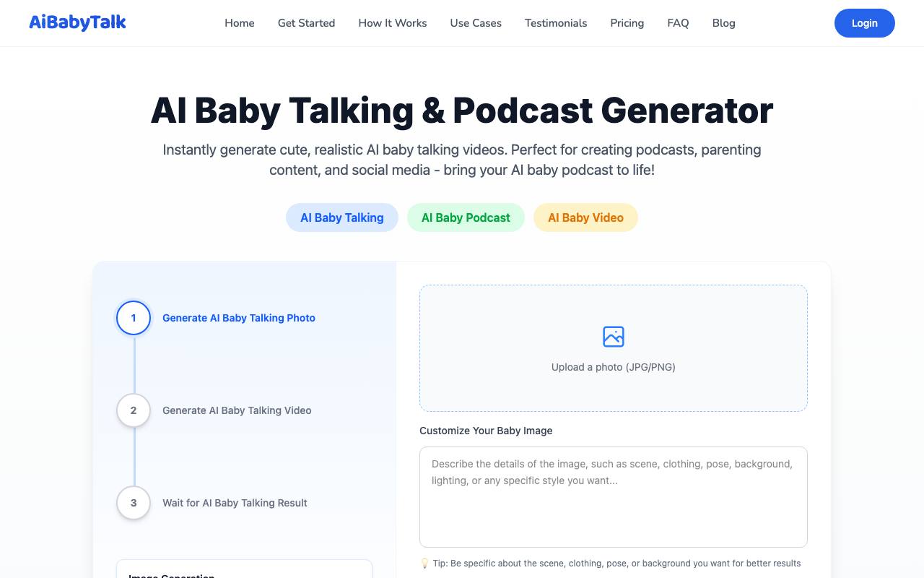Viewport: 924px width, 578px height.
Task: Click 'Wait for AI Baby Talking Result' label
Action: coord(235,503)
